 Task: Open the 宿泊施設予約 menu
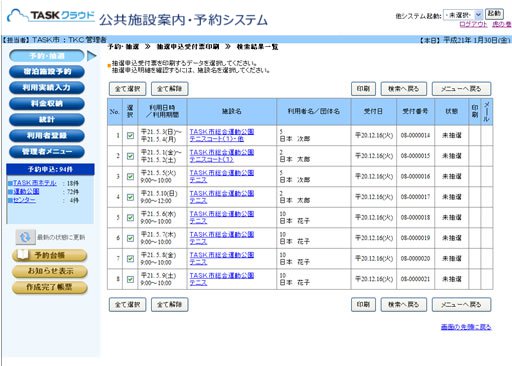[47, 71]
